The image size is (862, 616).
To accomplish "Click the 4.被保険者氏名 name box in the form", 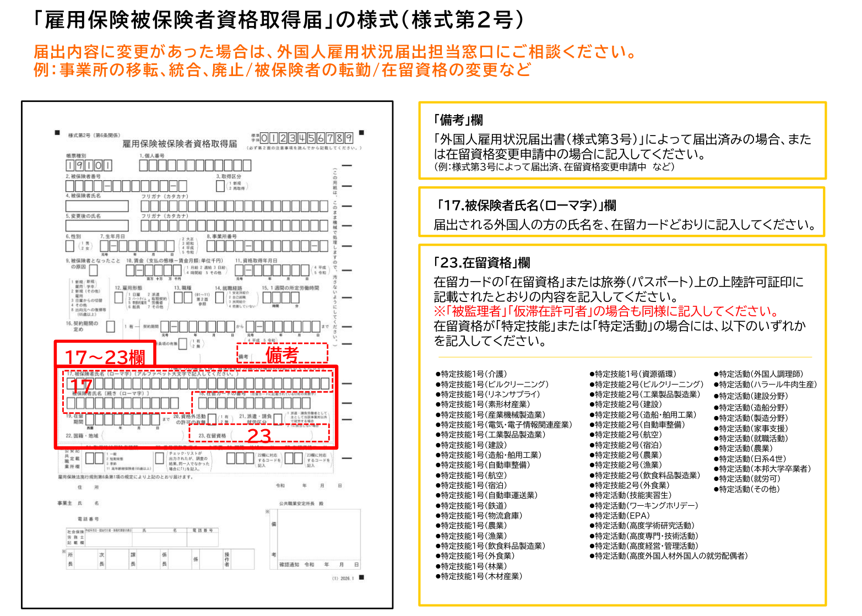I will (x=97, y=206).
